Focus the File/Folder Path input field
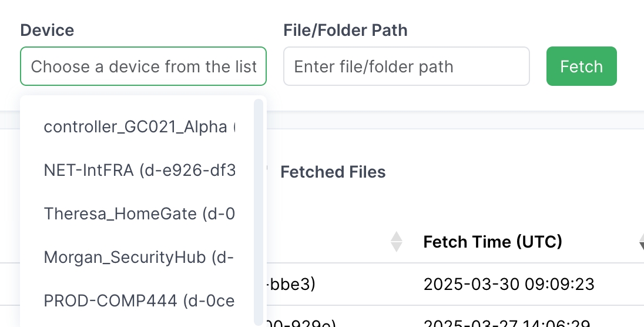Image resolution: width=644 pixels, height=327 pixels. pyautogui.click(x=406, y=66)
